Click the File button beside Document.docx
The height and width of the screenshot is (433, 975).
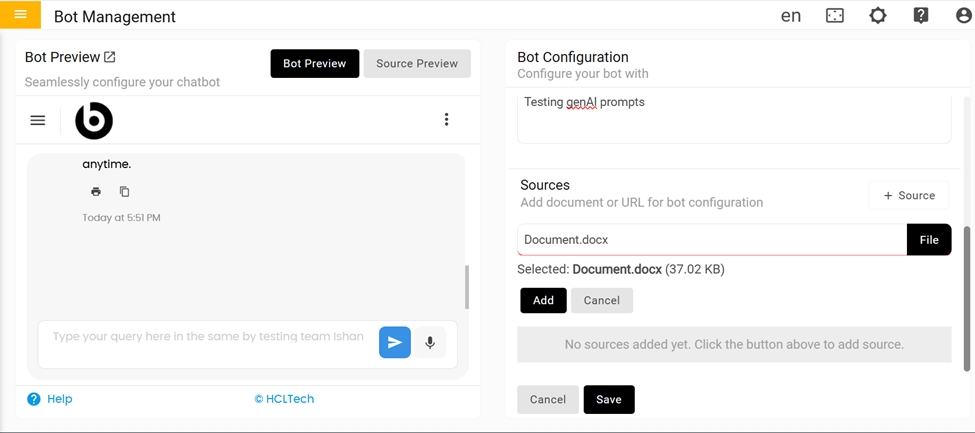(x=928, y=240)
